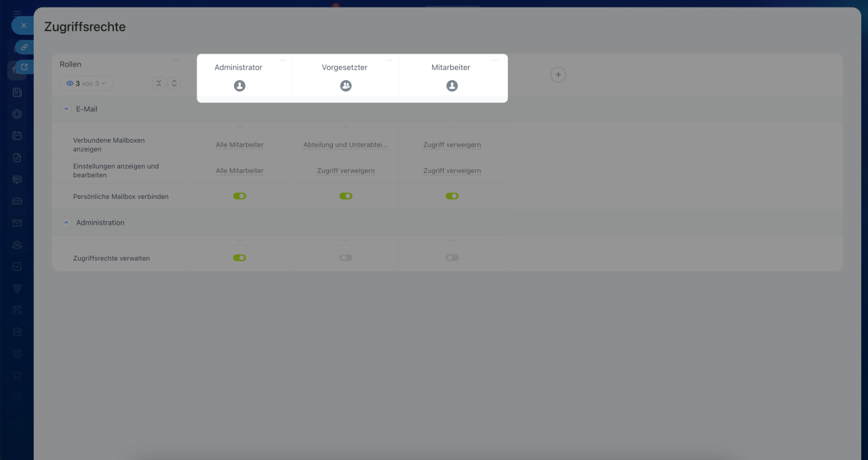Click the expand all sections icon

tap(174, 83)
